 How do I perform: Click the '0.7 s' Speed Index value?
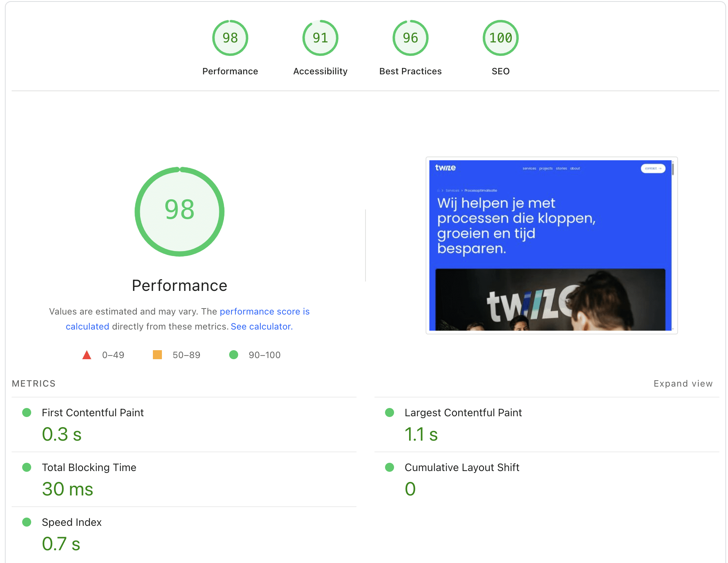pos(61,544)
